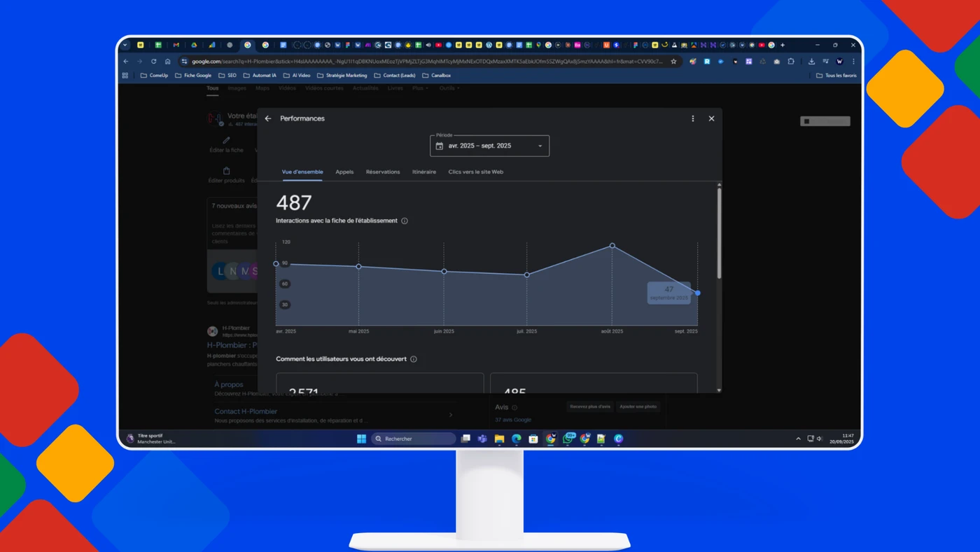Image resolution: width=980 pixels, height=552 pixels.
Task: Select the avr. 2025 chart data point
Action: point(276,264)
